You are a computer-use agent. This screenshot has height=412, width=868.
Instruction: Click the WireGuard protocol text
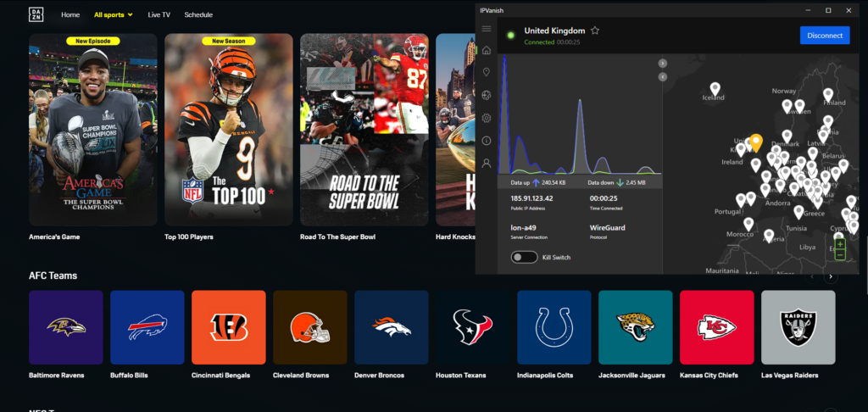point(607,227)
